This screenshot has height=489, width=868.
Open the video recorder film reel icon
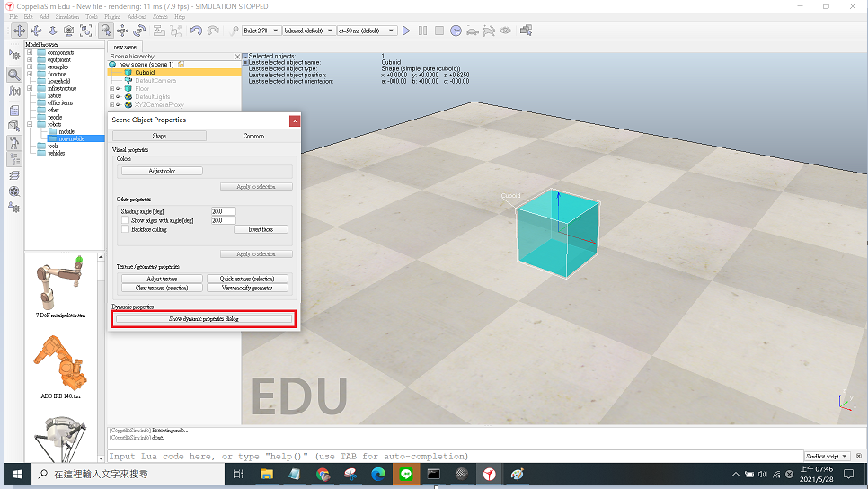tap(14, 191)
